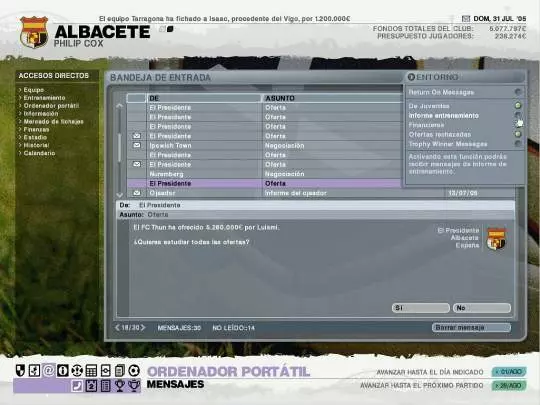Click the second wide trophy cup icon
The image size is (540, 405).
click(x=134, y=386)
